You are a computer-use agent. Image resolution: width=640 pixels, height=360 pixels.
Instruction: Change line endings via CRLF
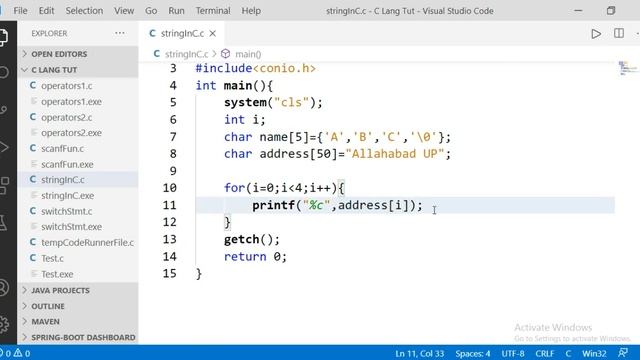[544, 353]
